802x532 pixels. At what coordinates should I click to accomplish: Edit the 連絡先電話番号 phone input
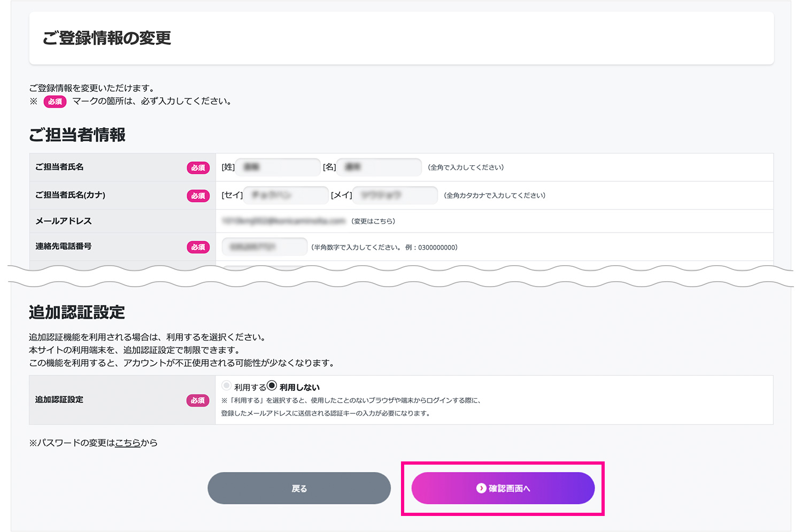click(x=264, y=246)
